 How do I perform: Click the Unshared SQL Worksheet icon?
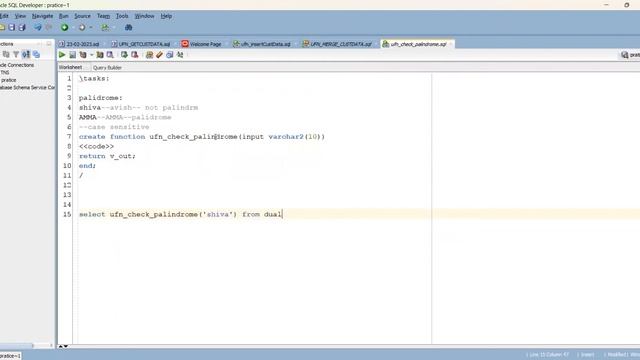149,55
